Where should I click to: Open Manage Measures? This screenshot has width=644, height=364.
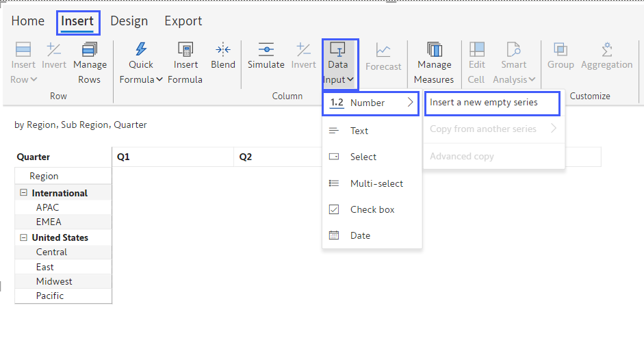pyautogui.click(x=434, y=50)
